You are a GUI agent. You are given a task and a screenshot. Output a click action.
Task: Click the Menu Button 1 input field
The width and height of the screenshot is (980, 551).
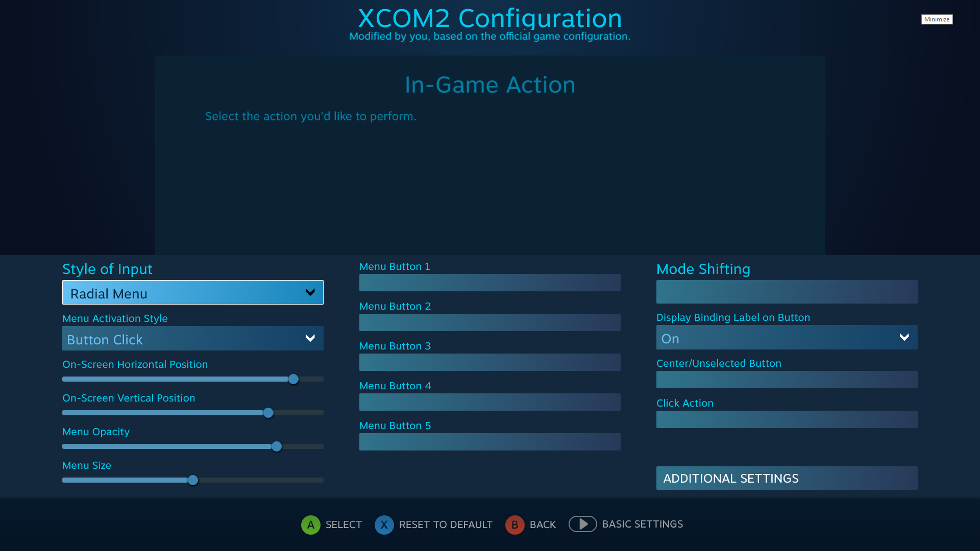coord(489,282)
